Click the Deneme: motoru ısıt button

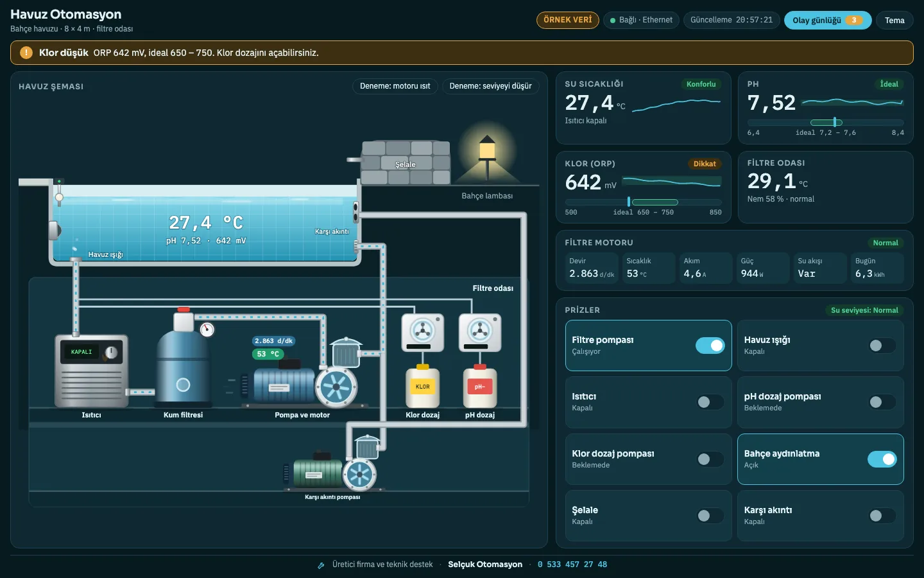point(395,86)
